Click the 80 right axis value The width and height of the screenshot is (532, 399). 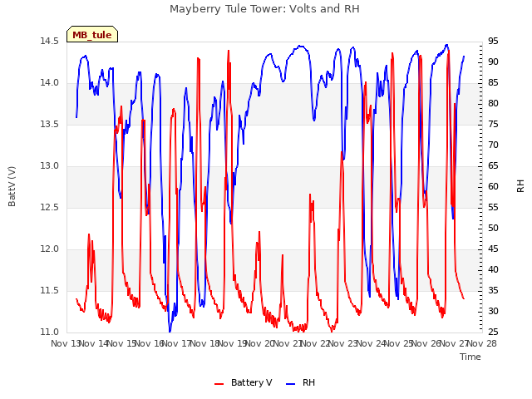click(x=493, y=103)
